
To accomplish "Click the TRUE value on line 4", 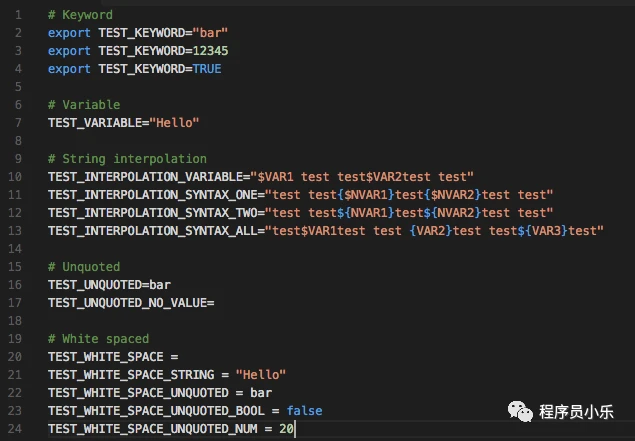I will point(207,69).
